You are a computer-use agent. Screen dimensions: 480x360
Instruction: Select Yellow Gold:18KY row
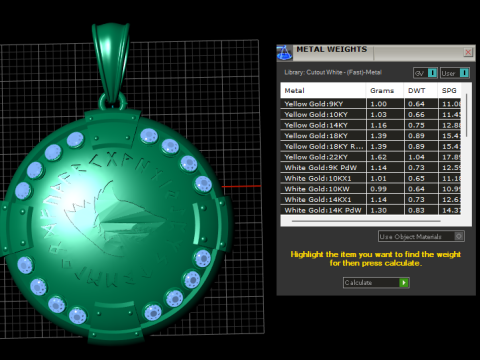coord(371,136)
